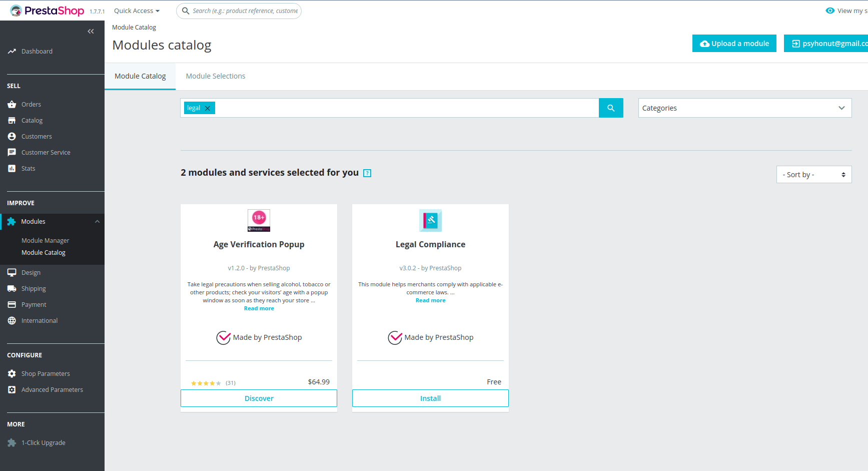Click the Age Verification Popup 18+ icon

(259, 221)
